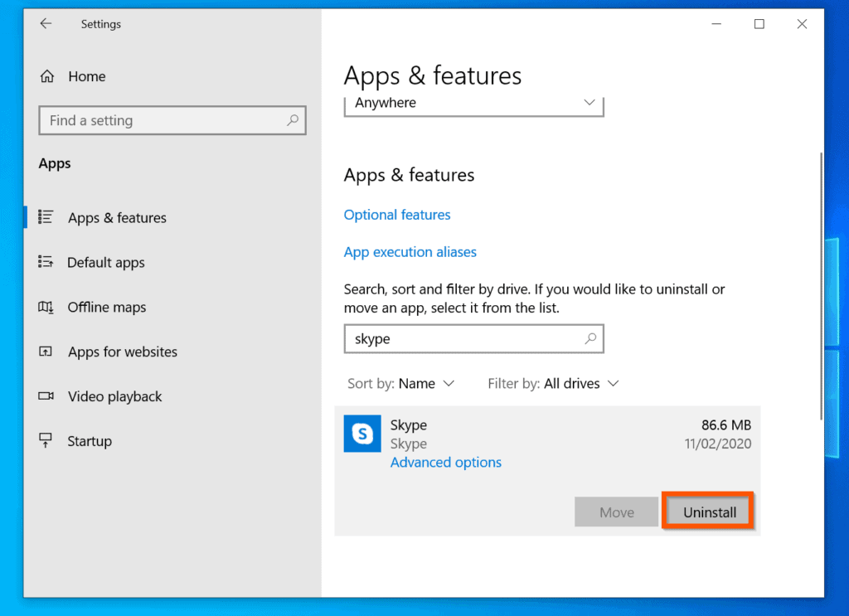Open Apps & features in sidebar
This screenshot has height=616, width=849.
click(x=117, y=217)
